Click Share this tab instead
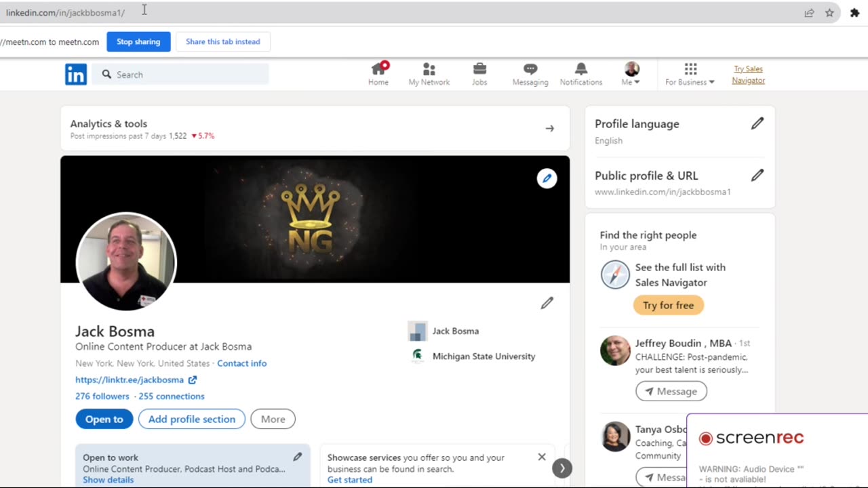 (223, 41)
